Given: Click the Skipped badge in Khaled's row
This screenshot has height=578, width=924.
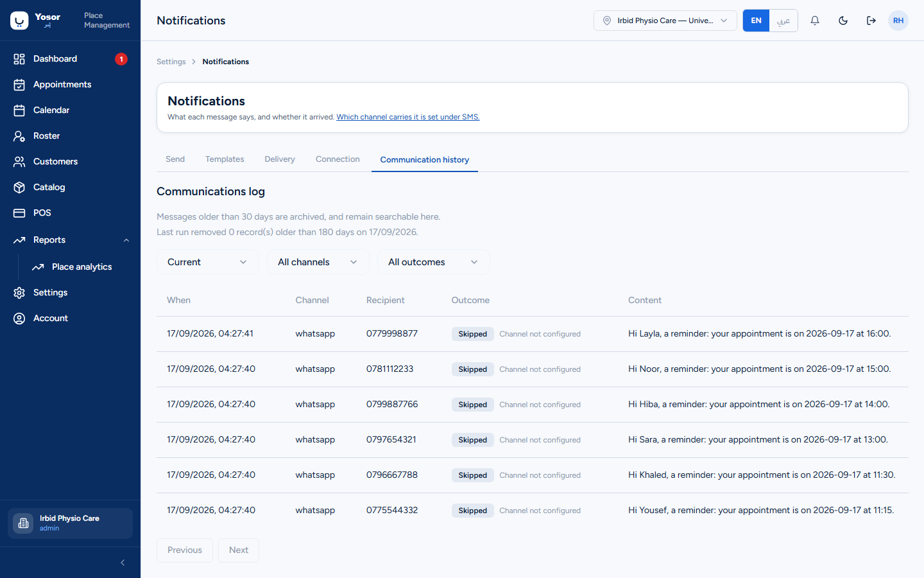Looking at the screenshot, I should (473, 475).
